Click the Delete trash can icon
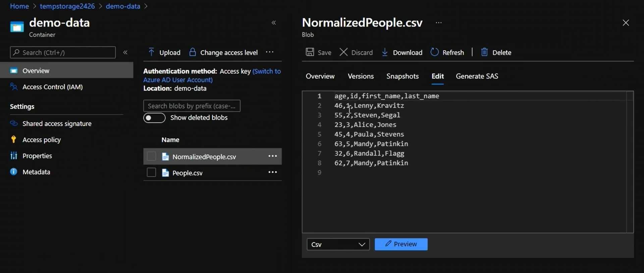This screenshot has width=644, height=273. 484,52
